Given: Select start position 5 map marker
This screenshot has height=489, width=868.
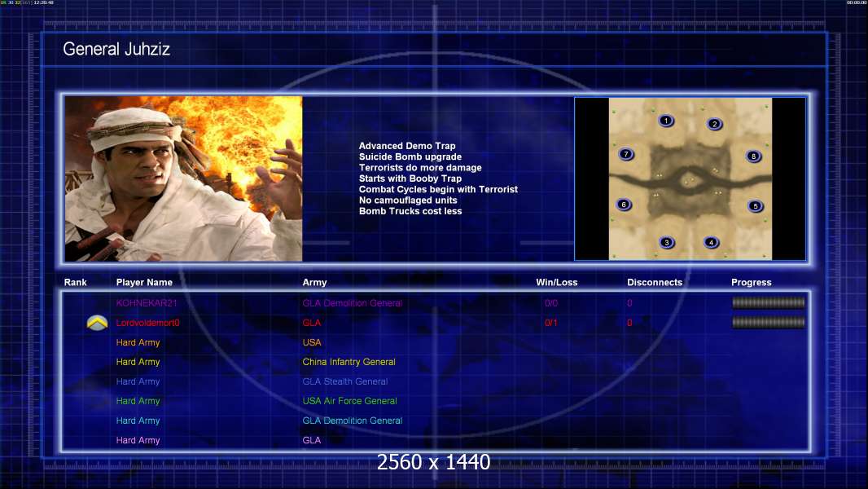Looking at the screenshot, I should click(755, 206).
